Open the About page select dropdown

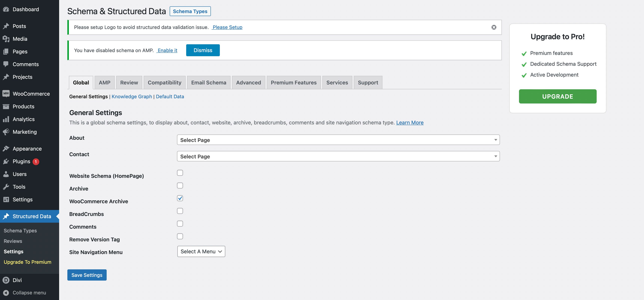(338, 139)
